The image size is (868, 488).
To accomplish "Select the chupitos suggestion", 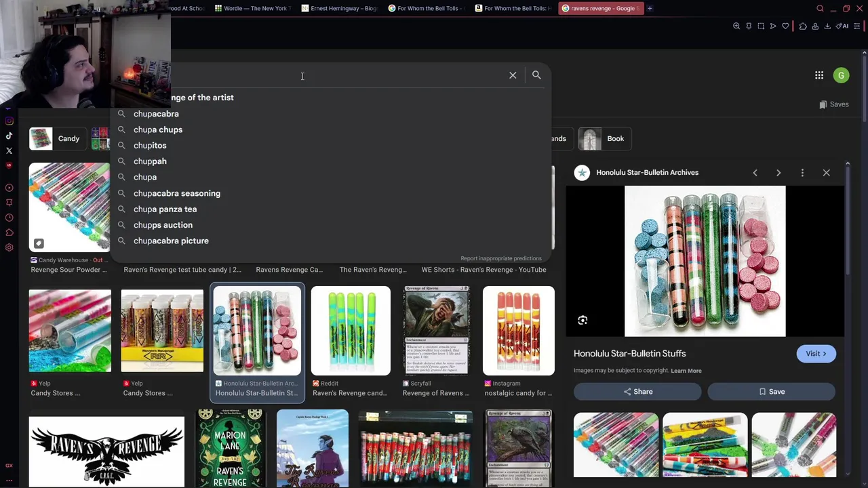I will (x=330, y=146).
